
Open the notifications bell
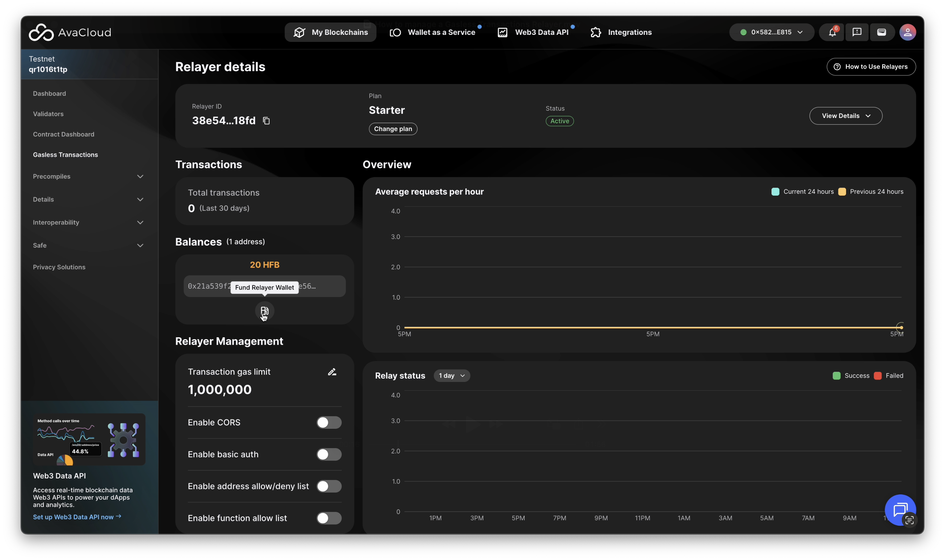click(832, 32)
